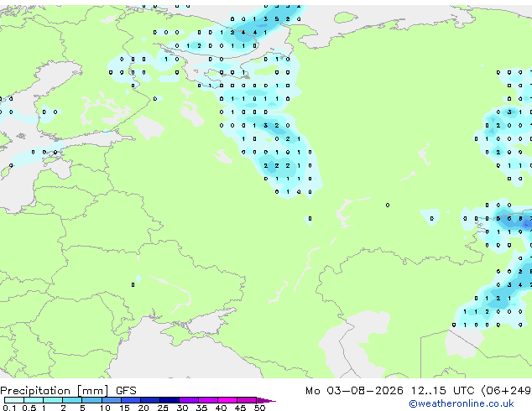Click the 0.1–0.5 mm palest legend swatch
The height and width of the screenshot is (411, 532).
coord(14,400)
